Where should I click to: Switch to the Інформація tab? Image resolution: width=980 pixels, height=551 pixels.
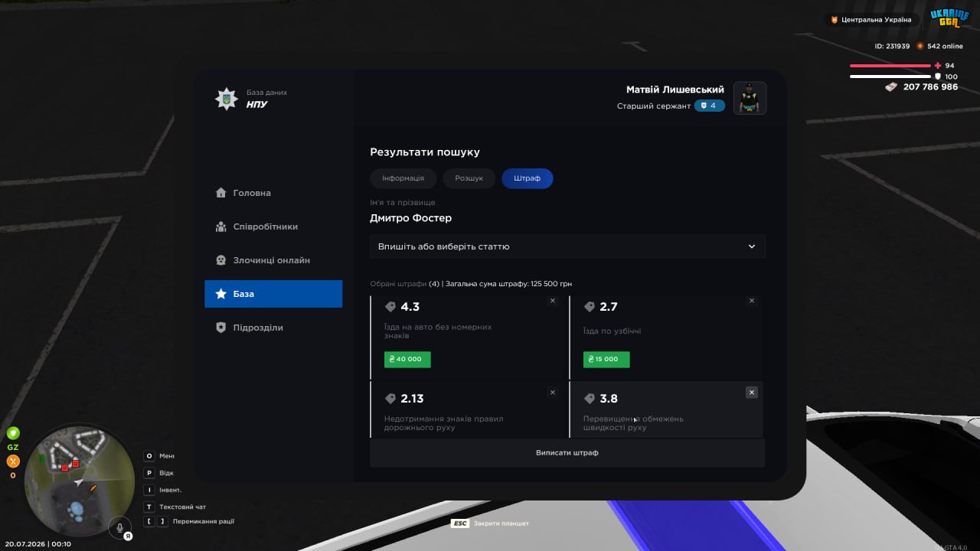tap(403, 178)
